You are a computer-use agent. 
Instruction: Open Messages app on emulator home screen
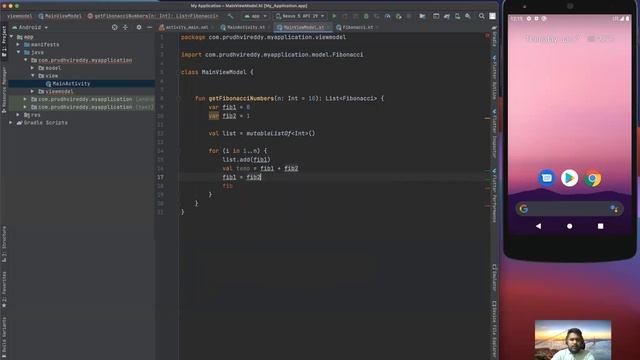coord(547,178)
